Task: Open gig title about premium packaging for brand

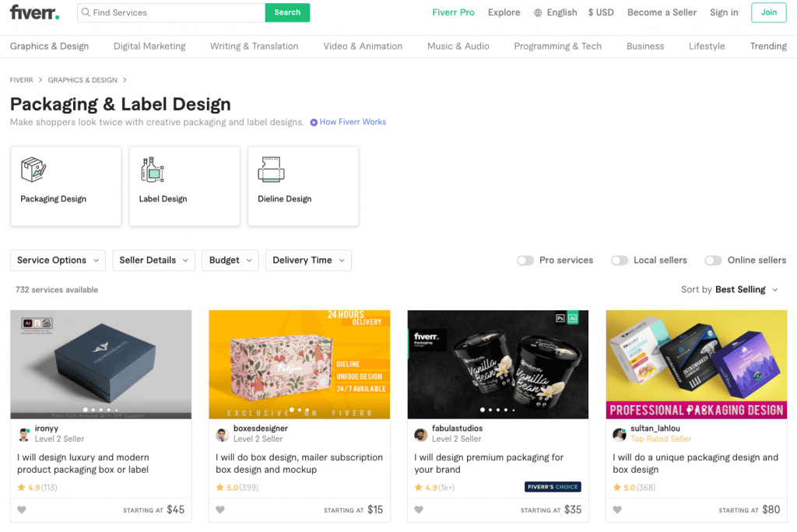Action: (x=489, y=464)
